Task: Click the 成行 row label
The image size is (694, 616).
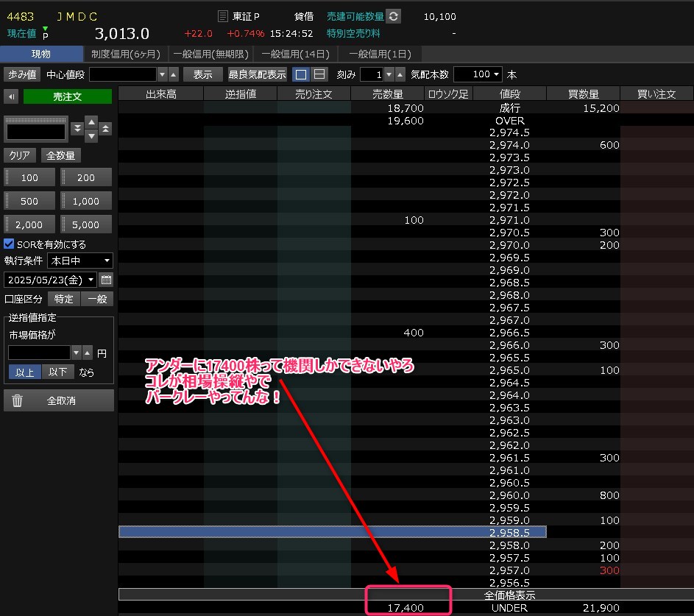Action: [x=510, y=108]
